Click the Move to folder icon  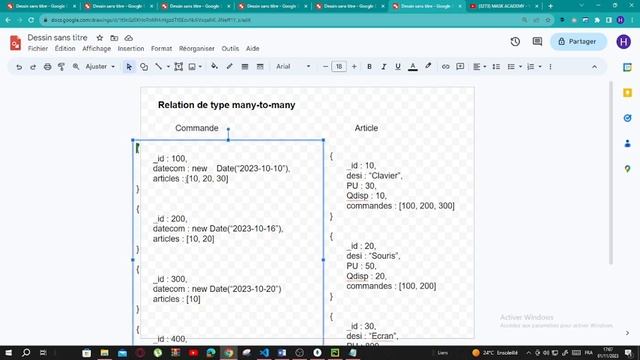pyautogui.click(x=114, y=38)
